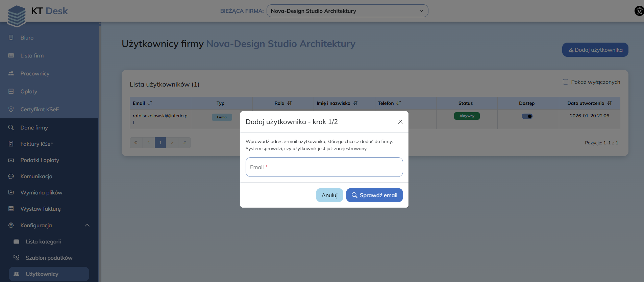Click the Szablon podatków icon
Screen dimensions: 644x282
(16, 258)
